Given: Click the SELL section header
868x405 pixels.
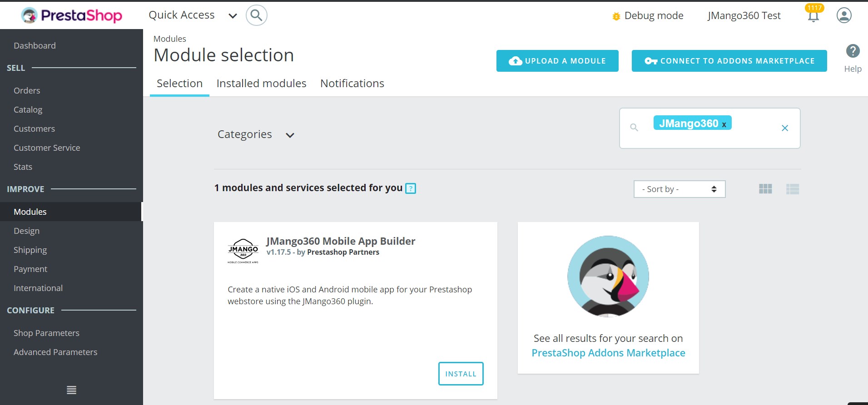Looking at the screenshot, I should pyautogui.click(x=16, y=68).
